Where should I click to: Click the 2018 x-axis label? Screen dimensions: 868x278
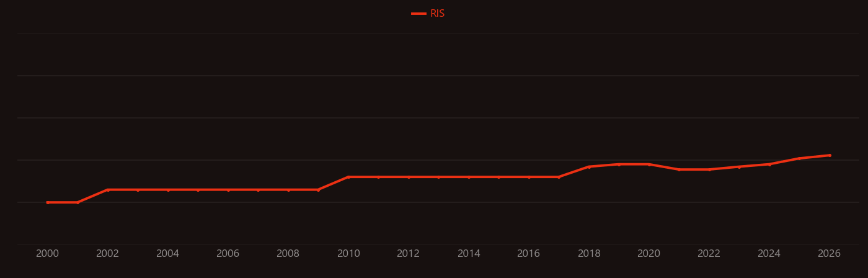(x=589, y=254)
